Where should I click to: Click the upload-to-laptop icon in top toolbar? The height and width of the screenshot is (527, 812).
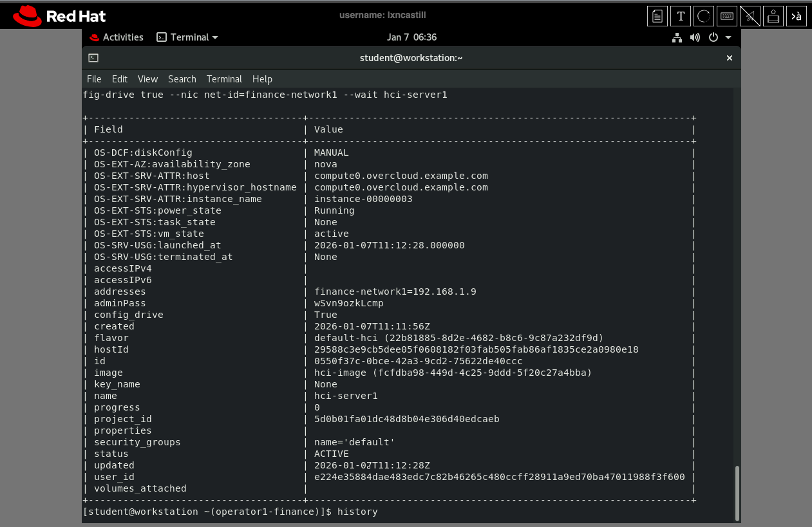coord(773,16)
